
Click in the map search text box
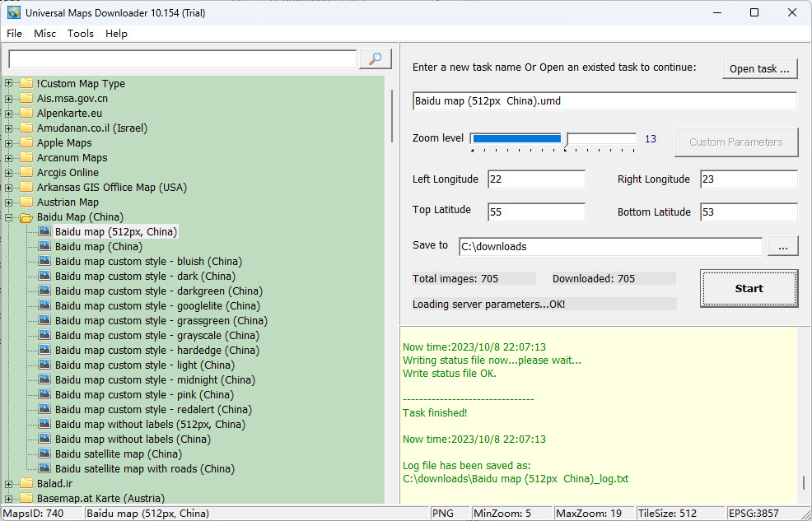tap(182, 59)
